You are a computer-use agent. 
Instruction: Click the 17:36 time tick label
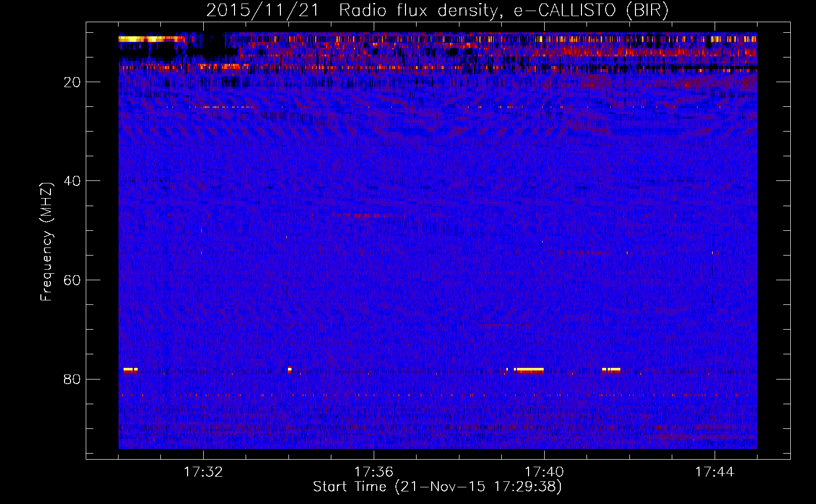(374, 472)
